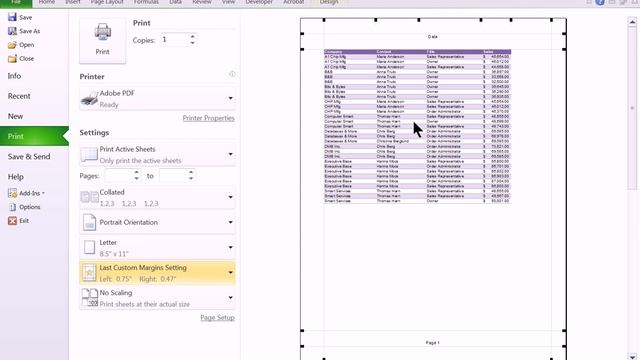
Task: Click the large Print button with printer icon
Action: (102, 40)
